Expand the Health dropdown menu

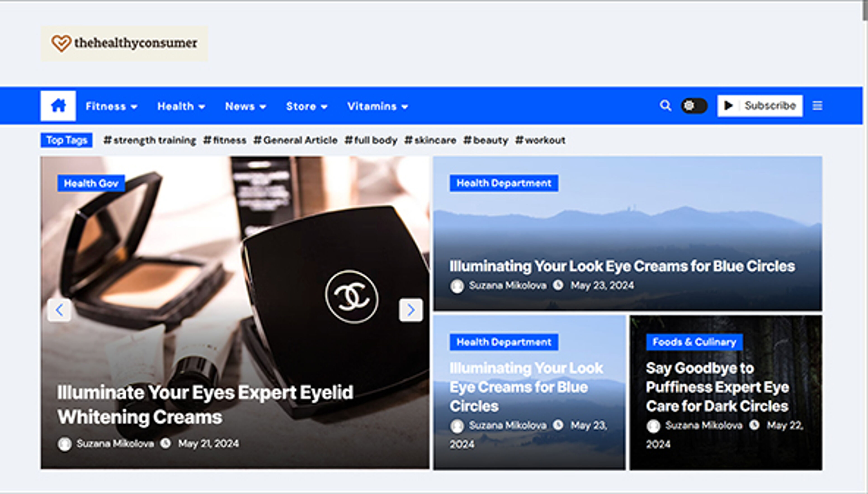click(x=181, y=106)
